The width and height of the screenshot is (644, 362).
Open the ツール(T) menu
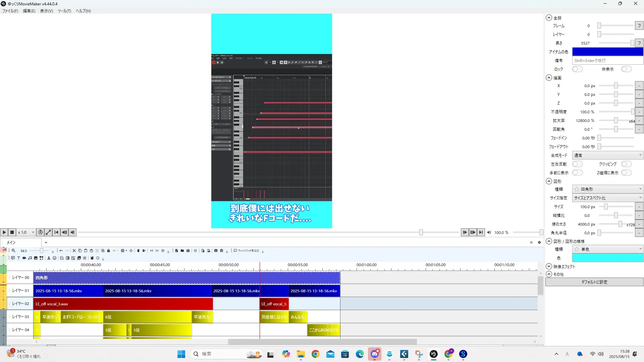[64, 11]
